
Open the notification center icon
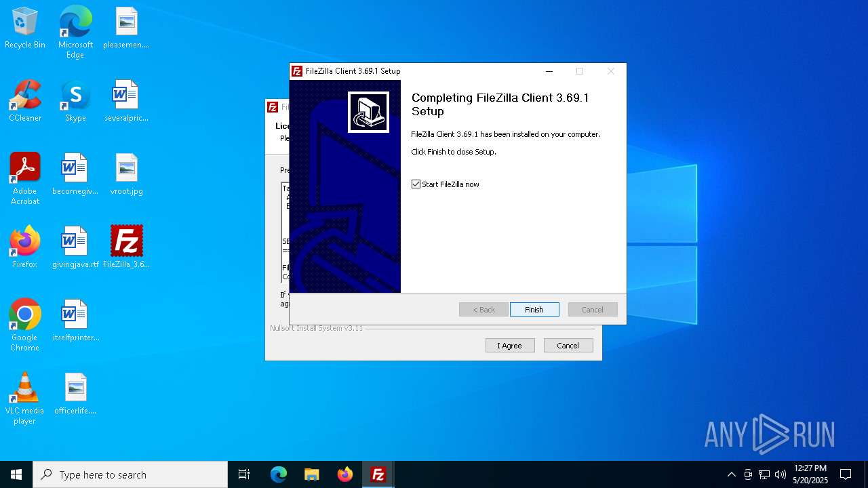846,474
